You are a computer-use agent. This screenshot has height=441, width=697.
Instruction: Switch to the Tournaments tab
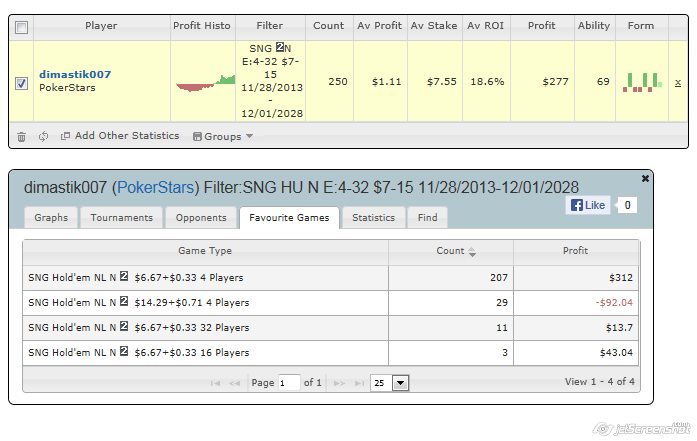[x=121, y=218]
